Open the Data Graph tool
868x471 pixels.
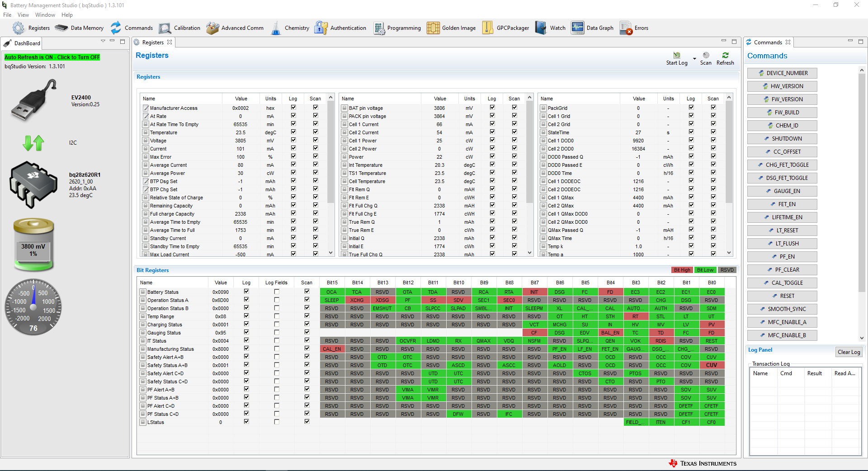click(577, 28)
